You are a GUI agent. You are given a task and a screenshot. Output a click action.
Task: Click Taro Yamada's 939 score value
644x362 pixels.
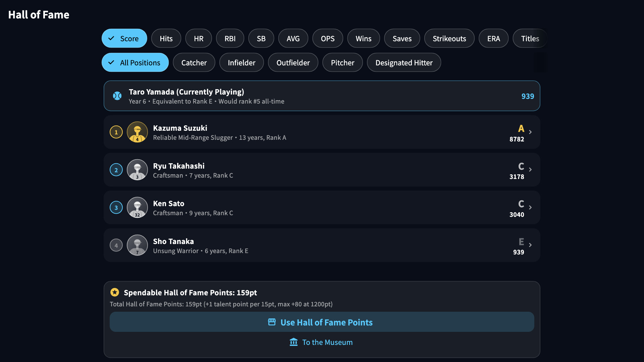pyautogui.click(x=528, y=96)
